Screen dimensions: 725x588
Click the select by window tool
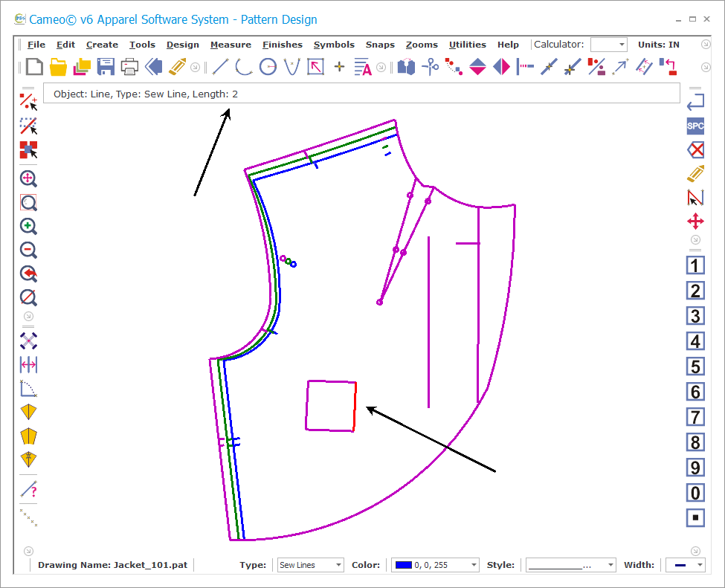pos(28,126)
